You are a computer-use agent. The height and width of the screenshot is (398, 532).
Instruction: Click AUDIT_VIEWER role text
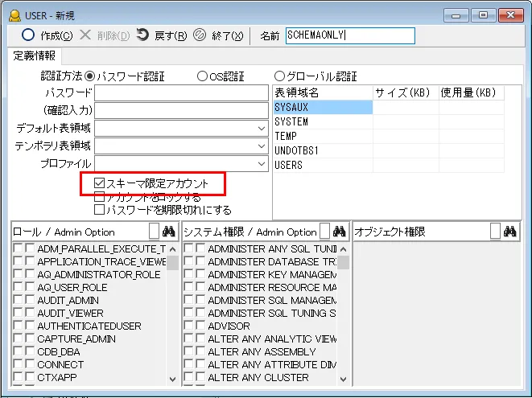pos(70,313)
